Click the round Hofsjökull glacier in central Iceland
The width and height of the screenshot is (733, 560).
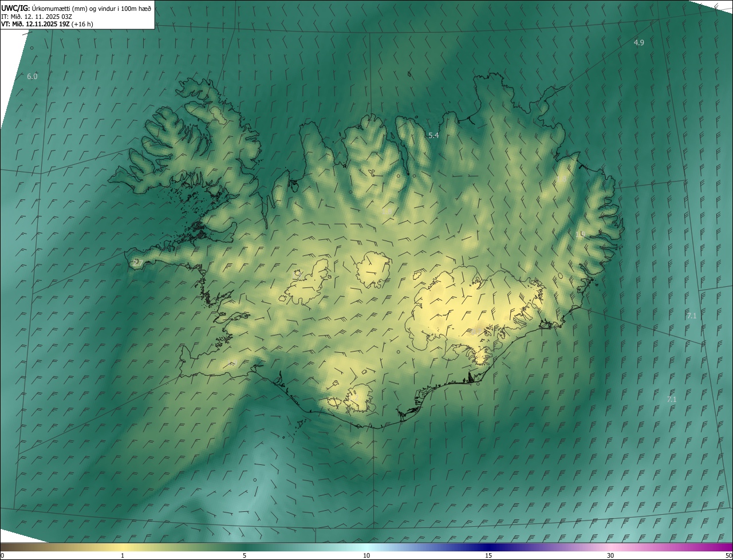pyautogui.click(x=373, y=270)
